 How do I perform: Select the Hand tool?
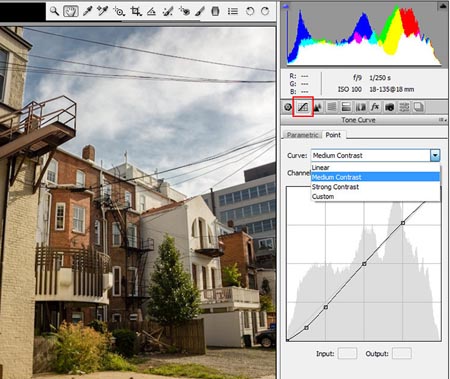tap(71, 11)
